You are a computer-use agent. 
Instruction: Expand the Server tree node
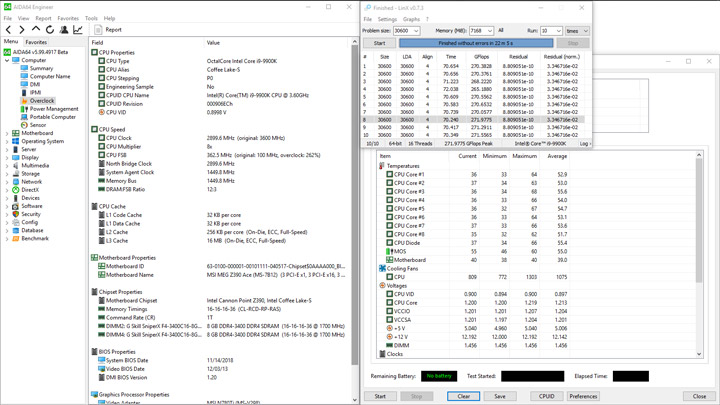tap(7, 150)
